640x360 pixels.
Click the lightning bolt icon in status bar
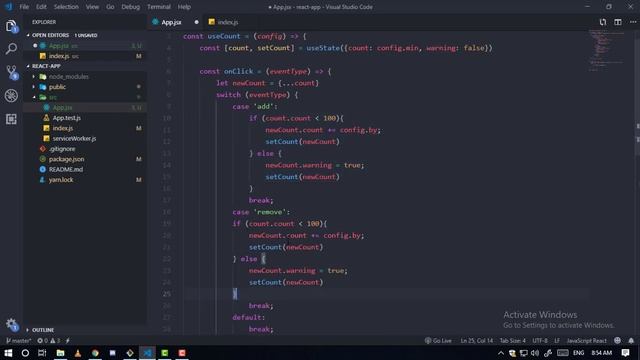(67, 340)
